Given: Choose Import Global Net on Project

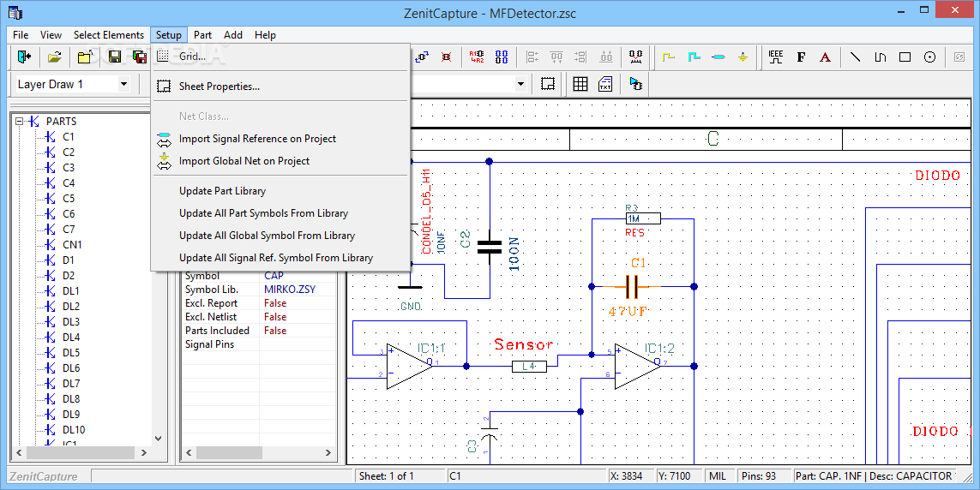Looking at the screenshot, I should click(x=280, y=161).
